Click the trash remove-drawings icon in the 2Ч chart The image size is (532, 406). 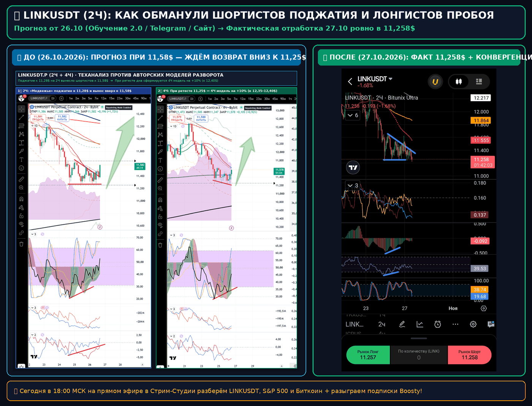coord(21,244)
